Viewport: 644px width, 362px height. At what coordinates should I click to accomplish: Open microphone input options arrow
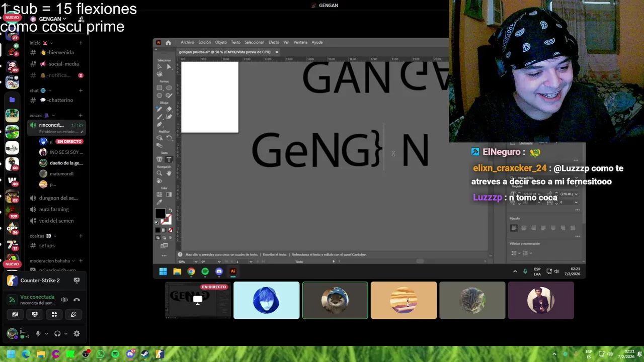(x=46, y=333)
